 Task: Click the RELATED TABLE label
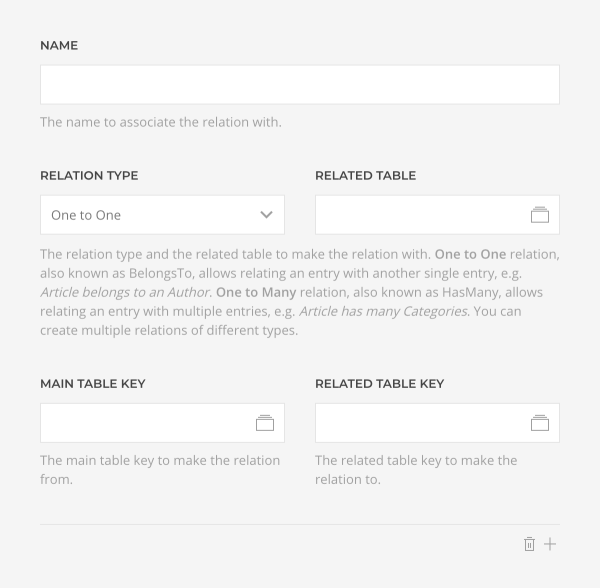[365, 176]
